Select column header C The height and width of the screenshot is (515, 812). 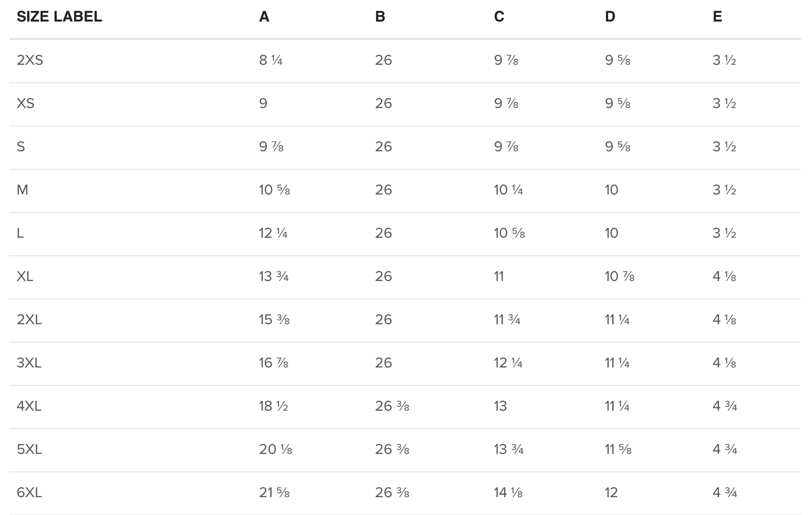(x=499, y=17)
